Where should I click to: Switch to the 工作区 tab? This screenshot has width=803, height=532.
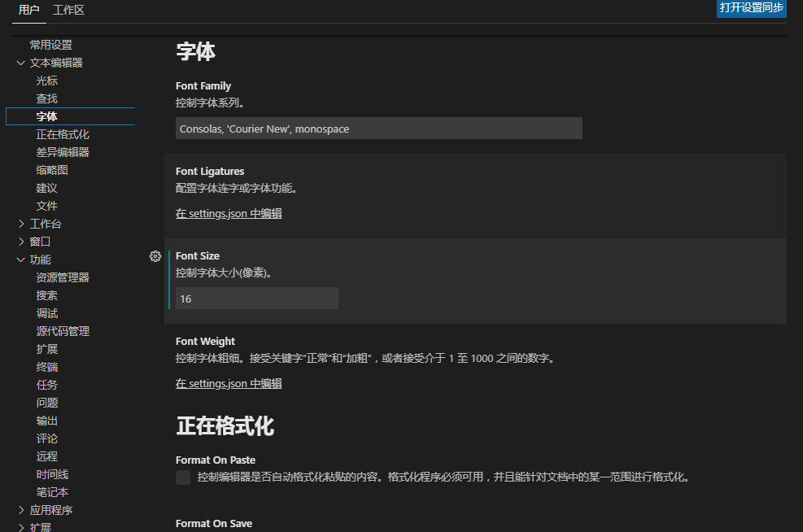point(68,11)
